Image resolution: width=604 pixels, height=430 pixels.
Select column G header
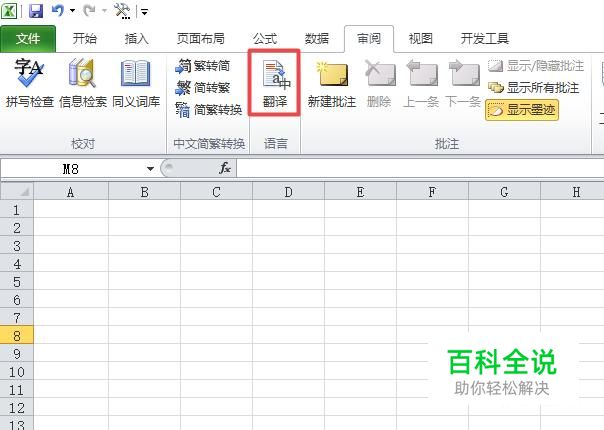click(505, 191)
